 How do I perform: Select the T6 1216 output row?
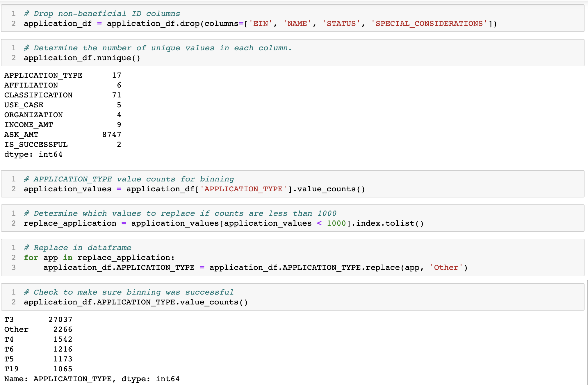[38, 349]
